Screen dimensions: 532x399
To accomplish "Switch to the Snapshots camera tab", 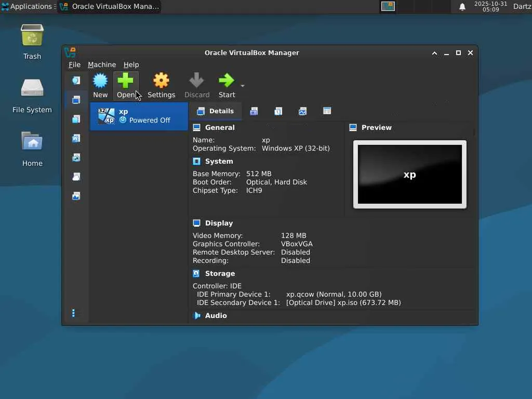I will [254, 111].
